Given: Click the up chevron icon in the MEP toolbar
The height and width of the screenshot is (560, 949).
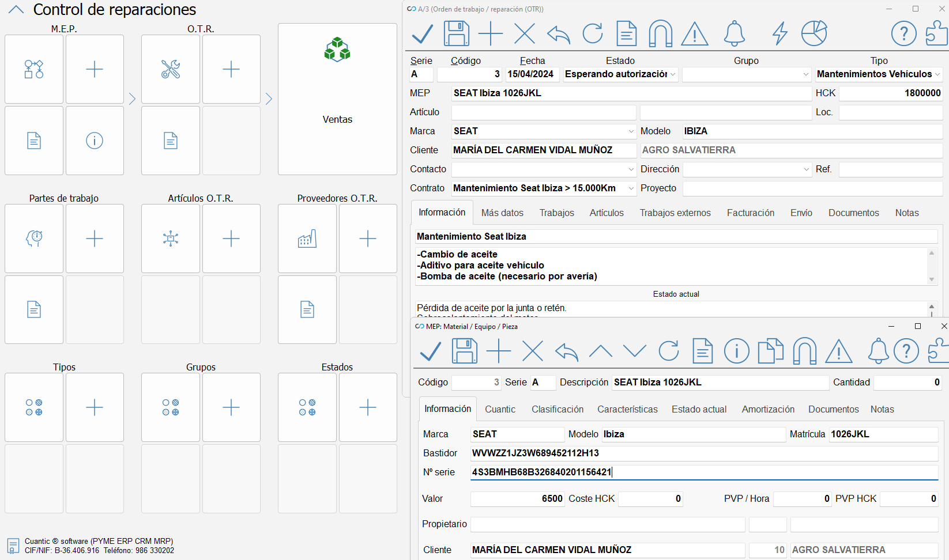Looking at the screenshot, I should click(601, 351).
